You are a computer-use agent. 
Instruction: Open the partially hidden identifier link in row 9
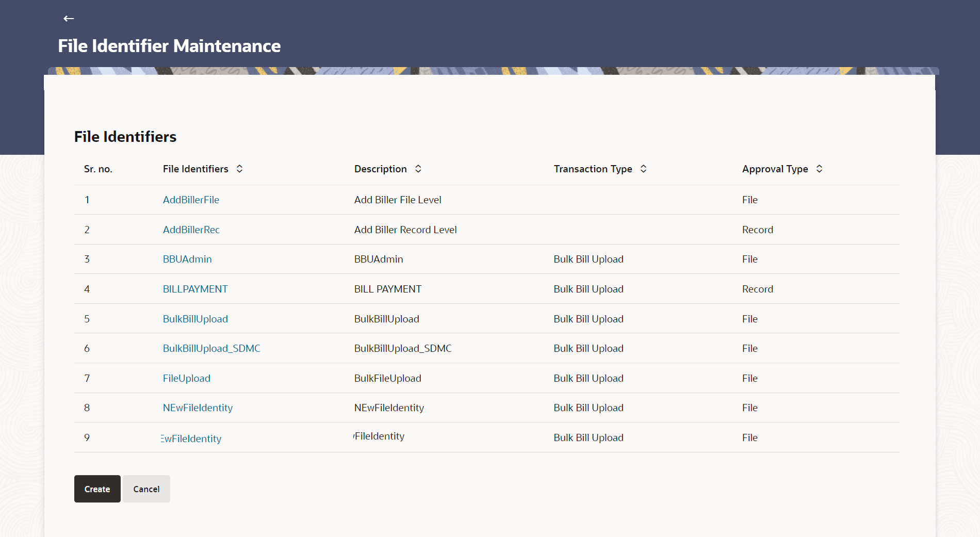(x=191, y=438)
